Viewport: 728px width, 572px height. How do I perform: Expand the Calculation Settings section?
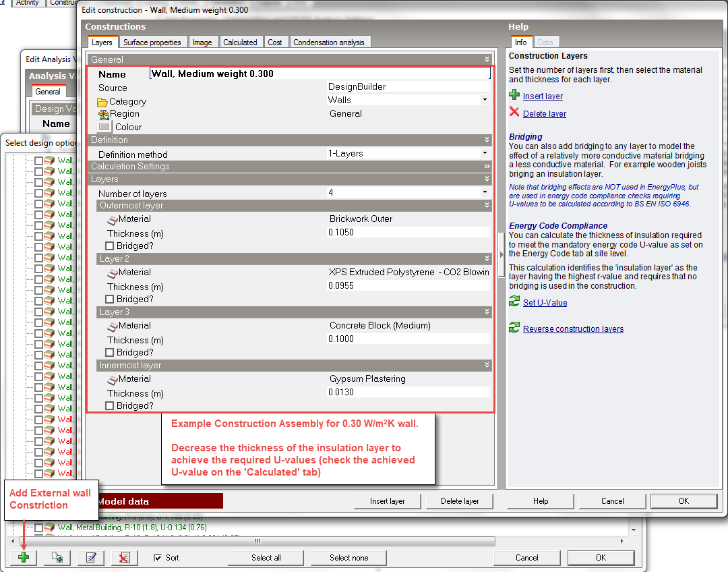click(x=487, y=166)
